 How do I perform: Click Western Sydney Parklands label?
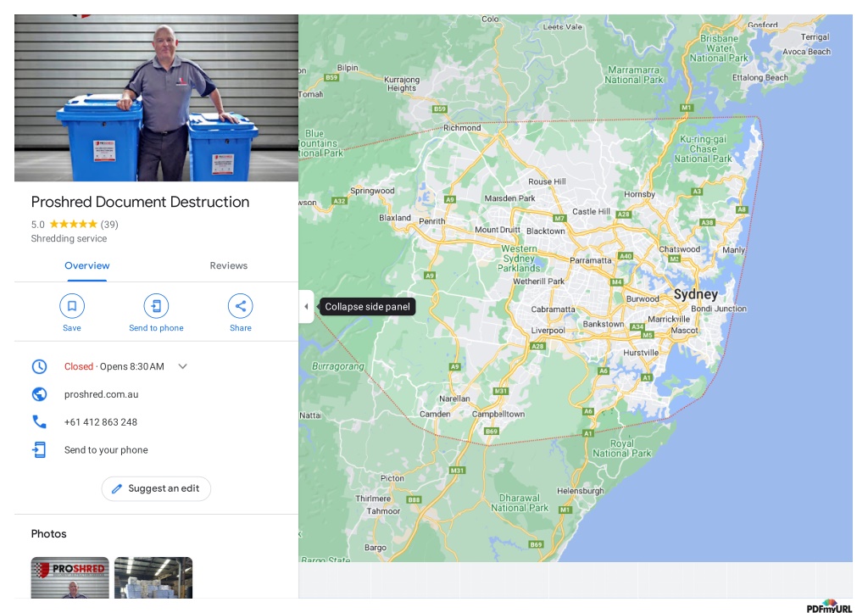(x=519, y=259)
